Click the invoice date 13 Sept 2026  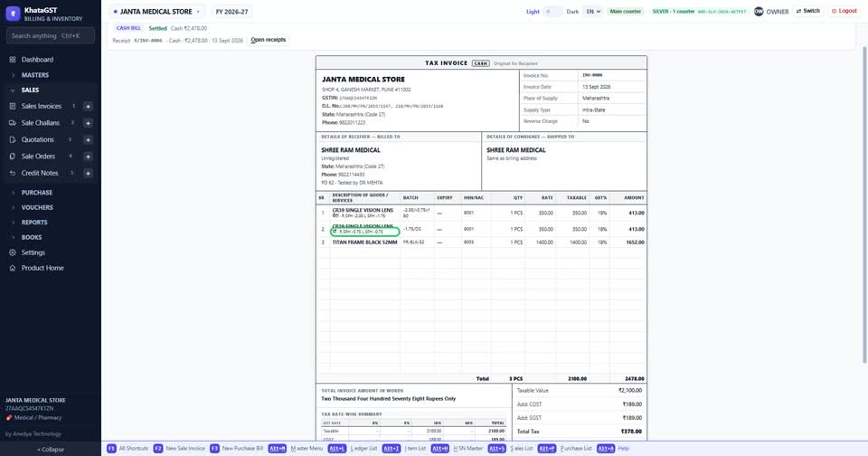click(x=596, y=87)
